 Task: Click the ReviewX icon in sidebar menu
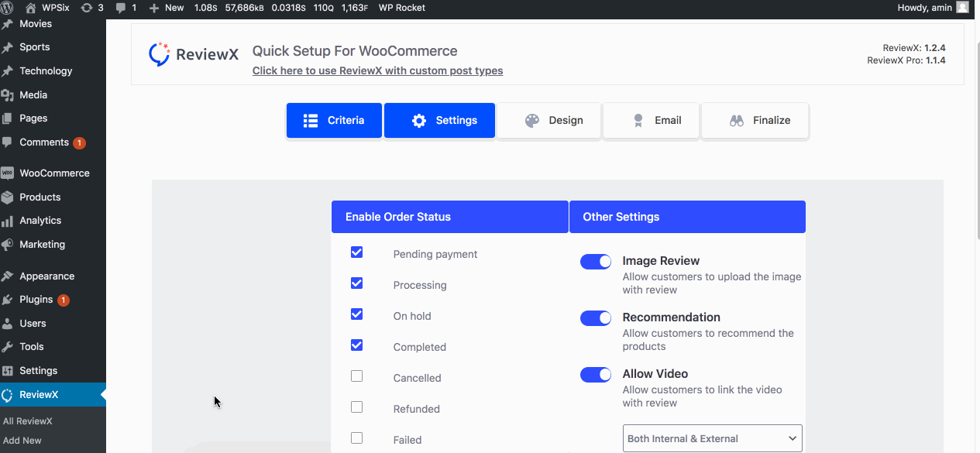(x=8, y=395)
